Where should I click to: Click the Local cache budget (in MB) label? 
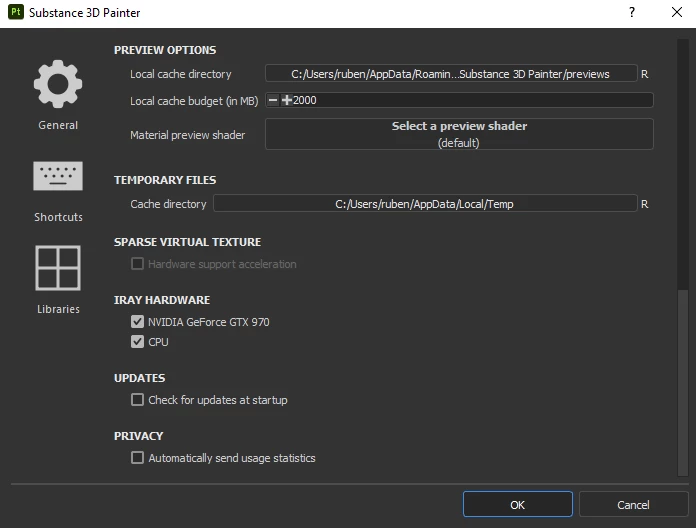[194, 101]
